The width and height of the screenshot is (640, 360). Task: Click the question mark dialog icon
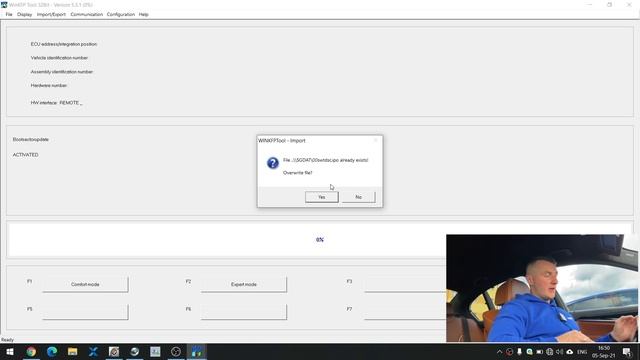click(273, 163)
